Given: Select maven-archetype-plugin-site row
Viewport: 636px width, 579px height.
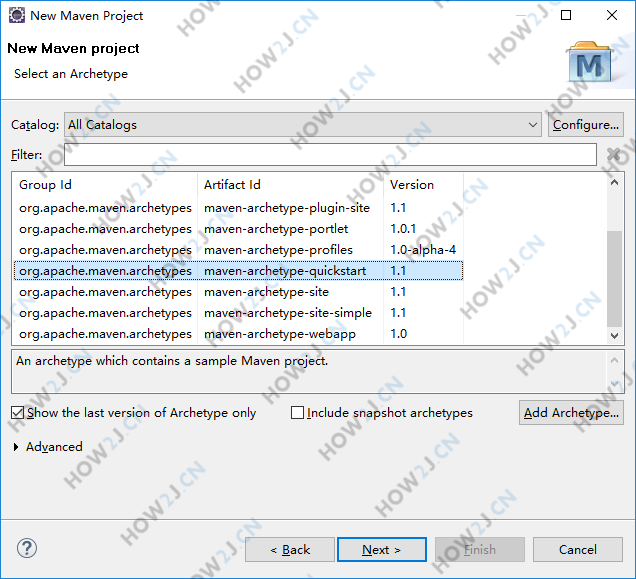Looking at the screenshot, I should click(x=238, y=208).
